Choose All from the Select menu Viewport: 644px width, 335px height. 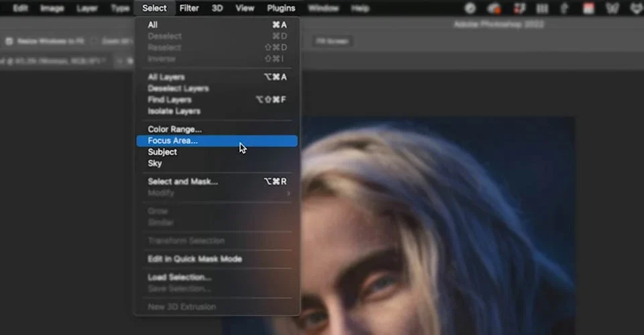point(217,25)
